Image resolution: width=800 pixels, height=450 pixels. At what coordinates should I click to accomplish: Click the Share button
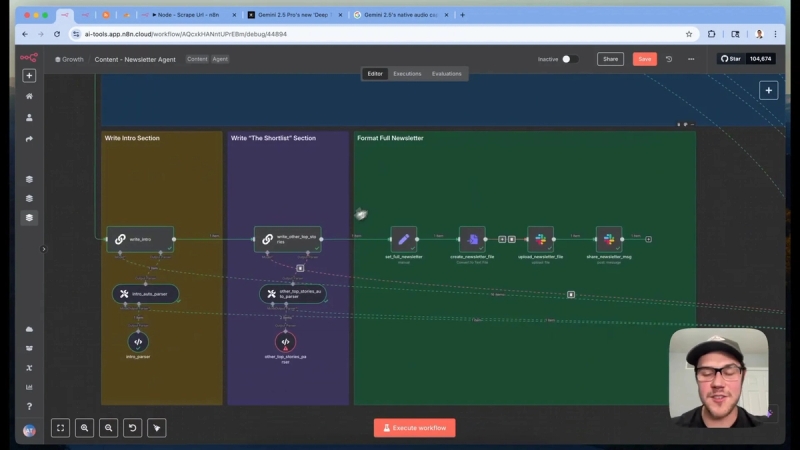(x=610, y=59)
